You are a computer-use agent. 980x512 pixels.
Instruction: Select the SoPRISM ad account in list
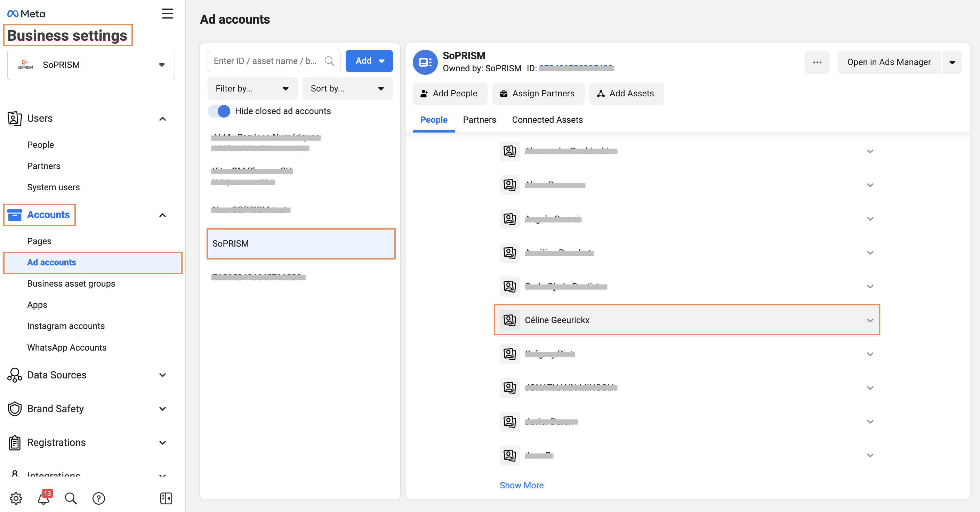[300, 244]
